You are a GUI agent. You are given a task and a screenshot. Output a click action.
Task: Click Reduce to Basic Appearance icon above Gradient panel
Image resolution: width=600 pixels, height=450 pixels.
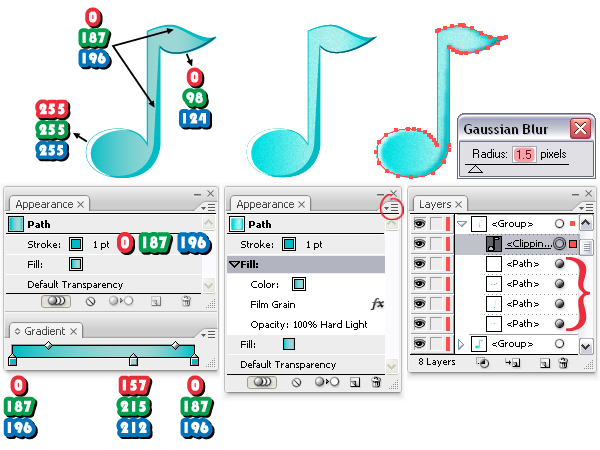121,301
